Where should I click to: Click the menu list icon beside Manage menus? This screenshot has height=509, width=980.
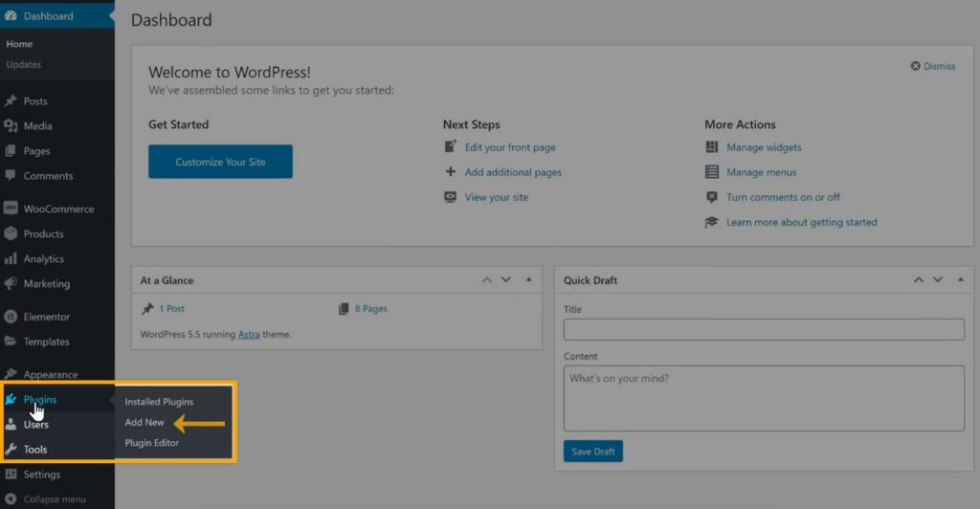[712, 172]
